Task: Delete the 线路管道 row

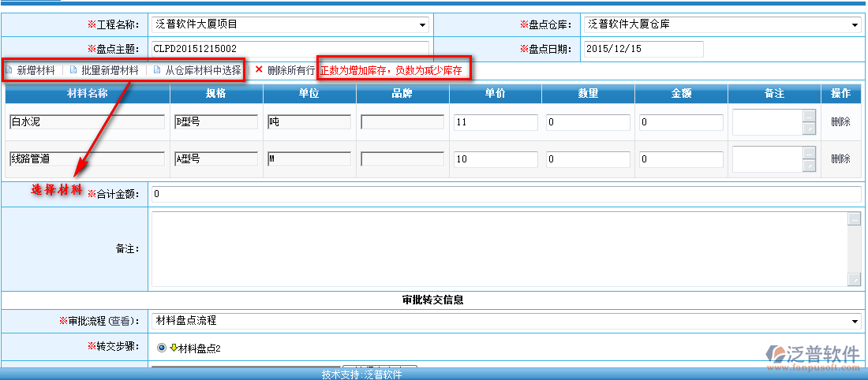Action: [840, 158]
